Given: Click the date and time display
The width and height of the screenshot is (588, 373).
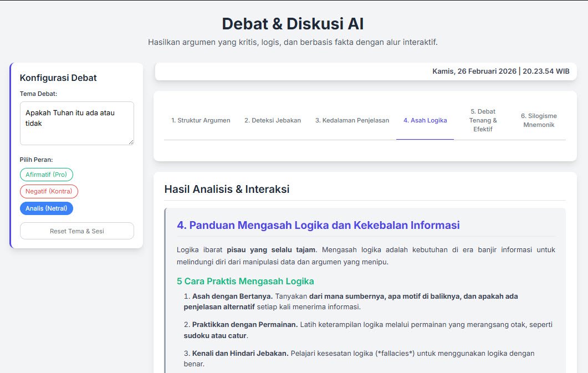Looking at the screenshot, I should click(500, 71).
